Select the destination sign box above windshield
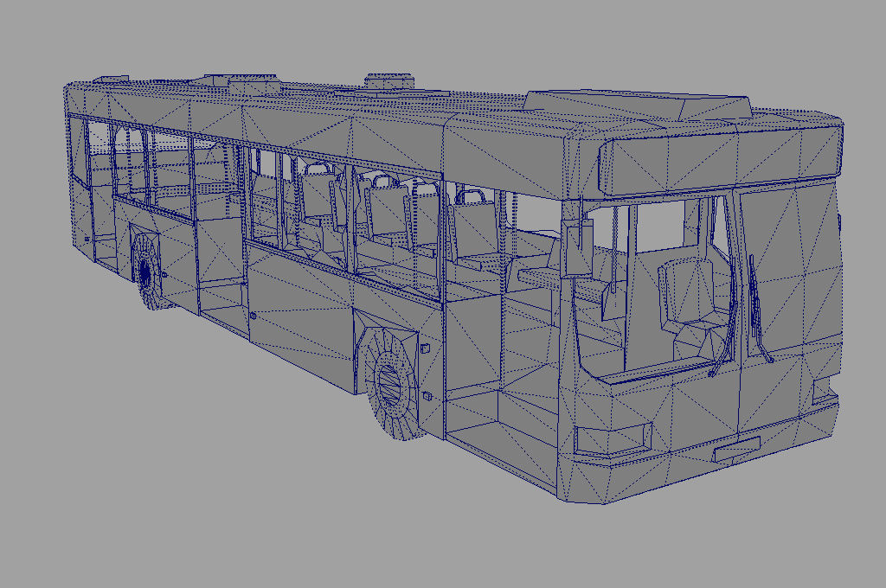 [x=721, y=160]
